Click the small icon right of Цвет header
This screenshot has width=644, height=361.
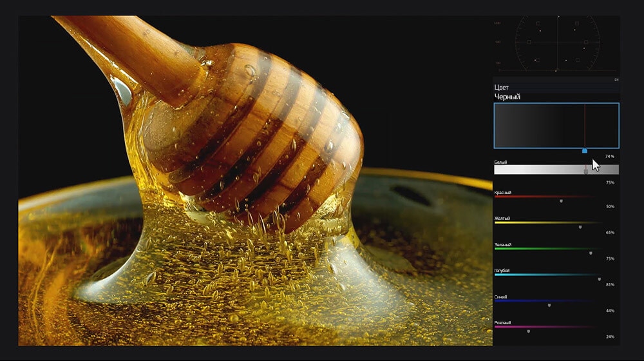(x=616, y=80)
